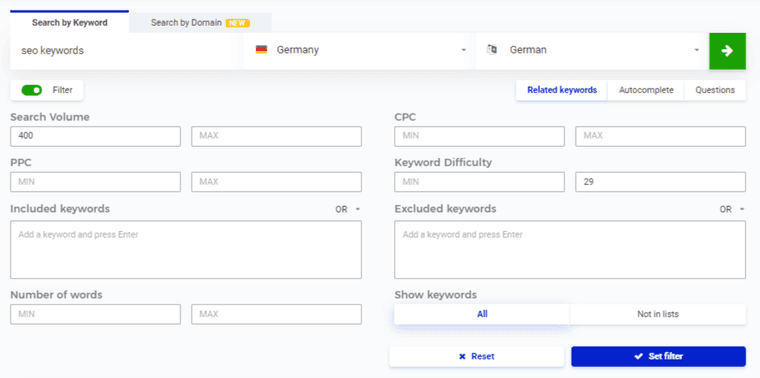Click the CPC MAX field
This screenshot has height=378, width=760.
661,136
